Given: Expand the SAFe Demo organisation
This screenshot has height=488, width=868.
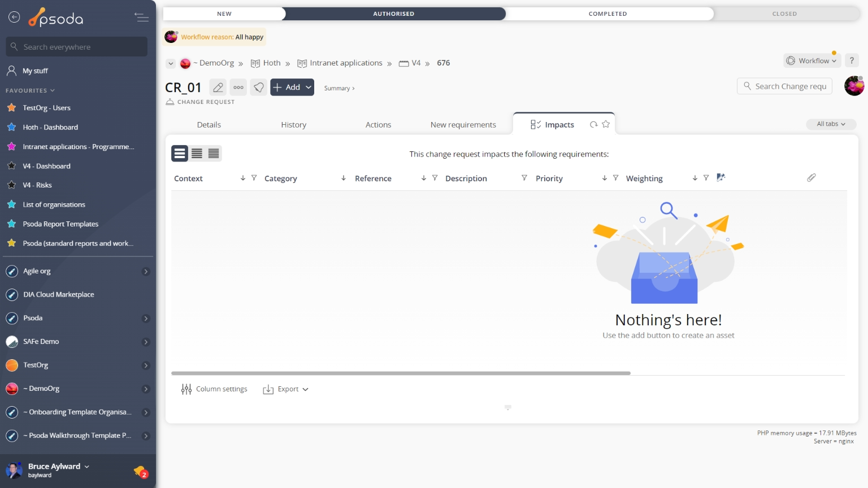Looking at the screenshot, I should [146, 342].
